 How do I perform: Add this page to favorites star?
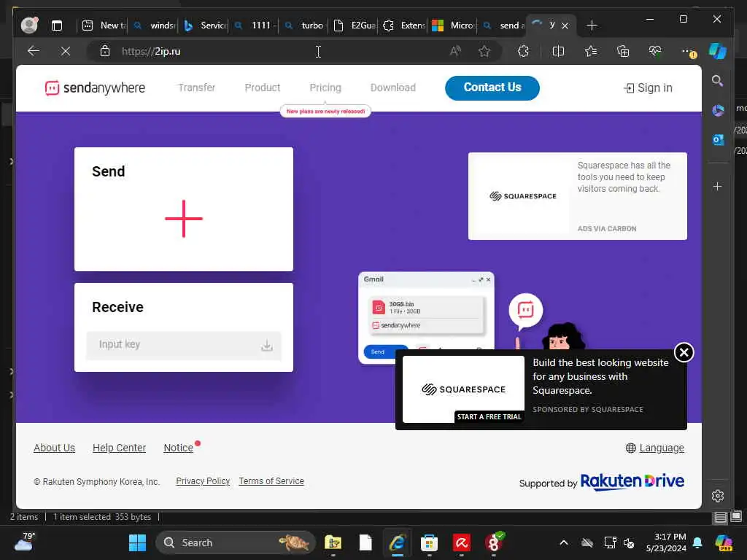click(x=484, y=51)
